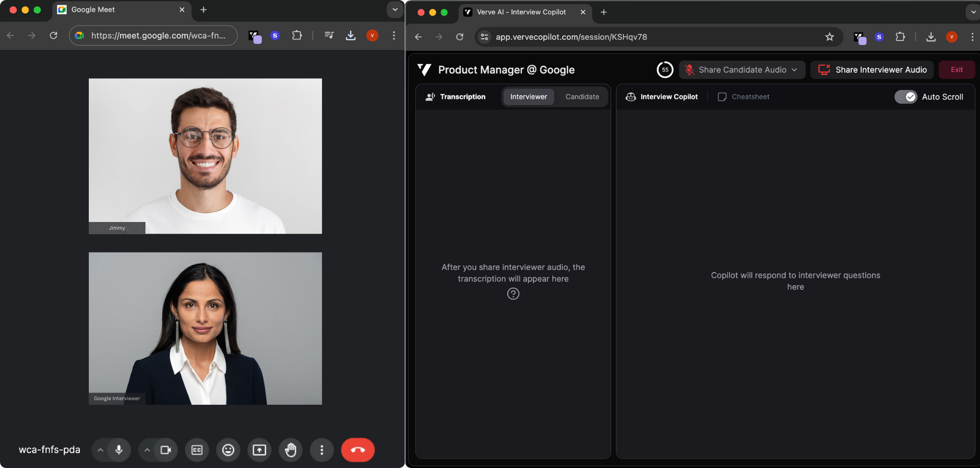The height and width of the screenshot is (468, 980).
Task: Open Verve extension icon in Verve window
Action: pyautogui.click(x=860, y=38)
